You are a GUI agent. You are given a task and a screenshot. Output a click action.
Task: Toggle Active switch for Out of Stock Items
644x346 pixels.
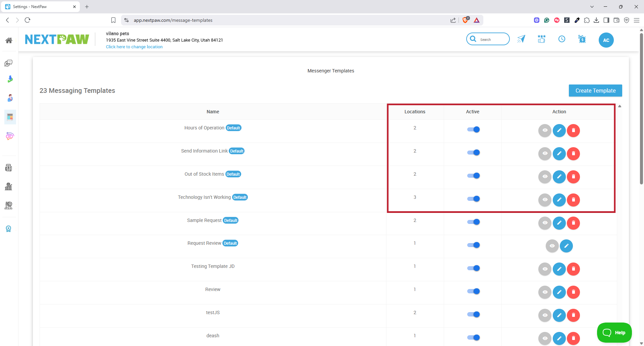(473, 176)
